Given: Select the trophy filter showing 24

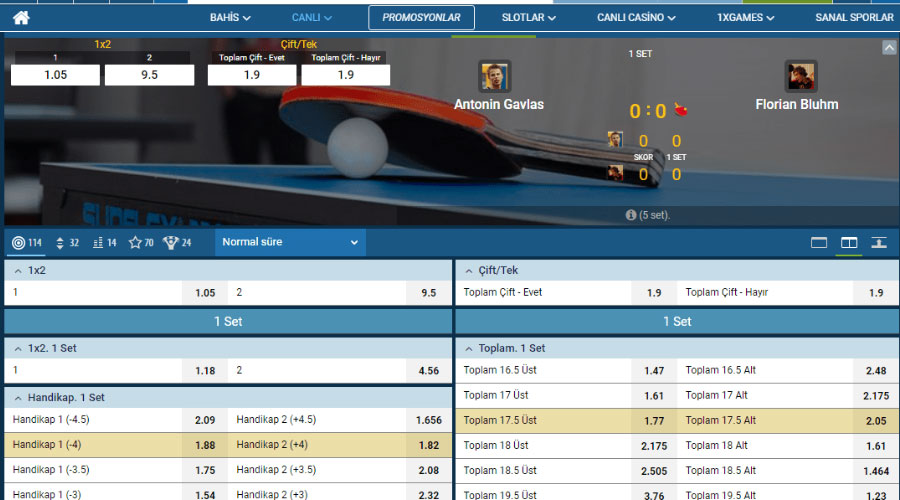Looking at the screenshot, I should pyautogui.click(x=176, y=242).
